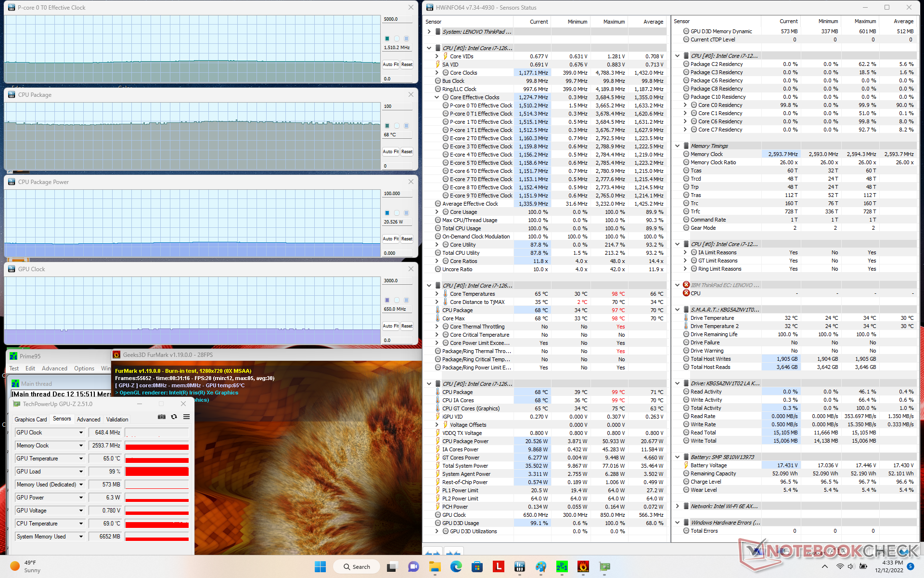This screenshot has height=578, width=924.
Task: Click the FurMark taskbar icon
Action: click(583, 566)
